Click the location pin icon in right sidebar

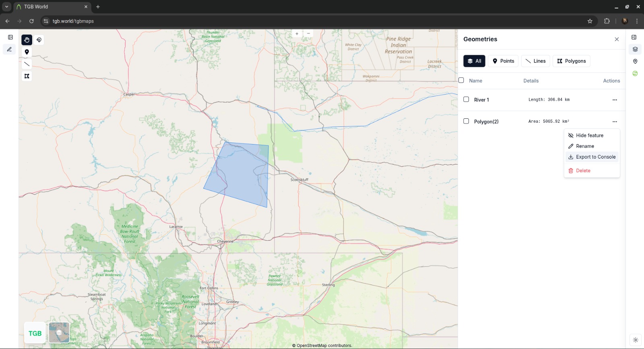635,61
